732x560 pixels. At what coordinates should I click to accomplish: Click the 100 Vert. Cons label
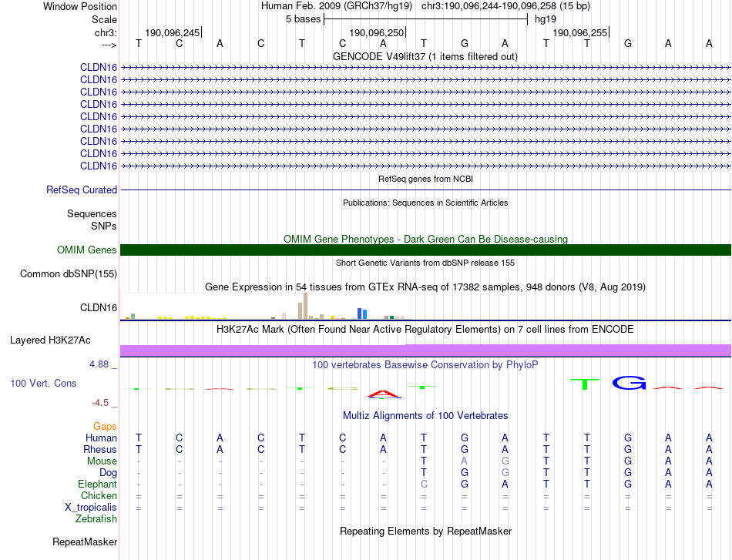tap(43, 383)
